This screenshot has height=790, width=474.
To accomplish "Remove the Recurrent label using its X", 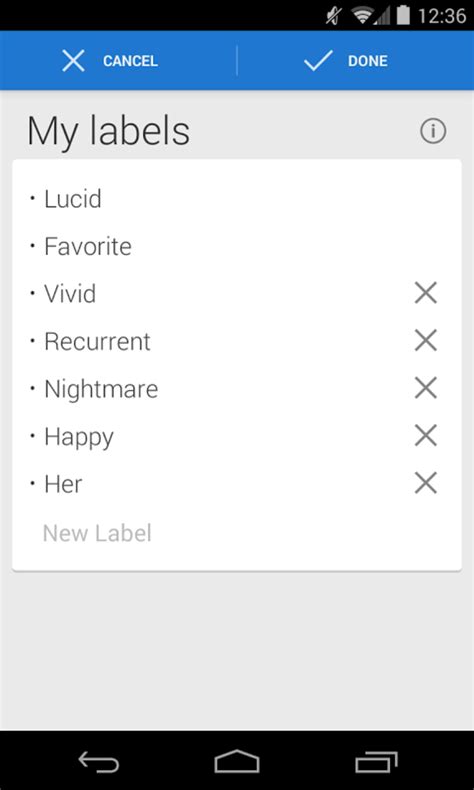I will pyautogui.click(x=426, y=341).
